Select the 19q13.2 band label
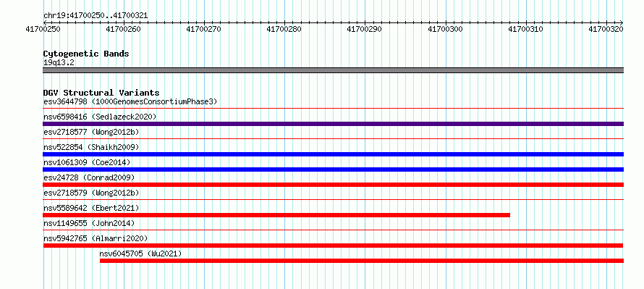Screen dimensions: 644x289 click(59, 63)
